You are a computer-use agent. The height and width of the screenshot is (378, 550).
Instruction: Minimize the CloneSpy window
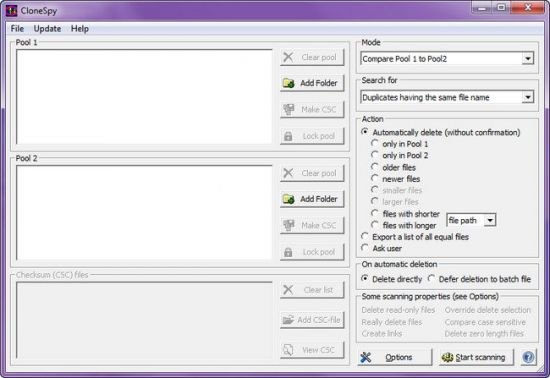pos(483,7)
